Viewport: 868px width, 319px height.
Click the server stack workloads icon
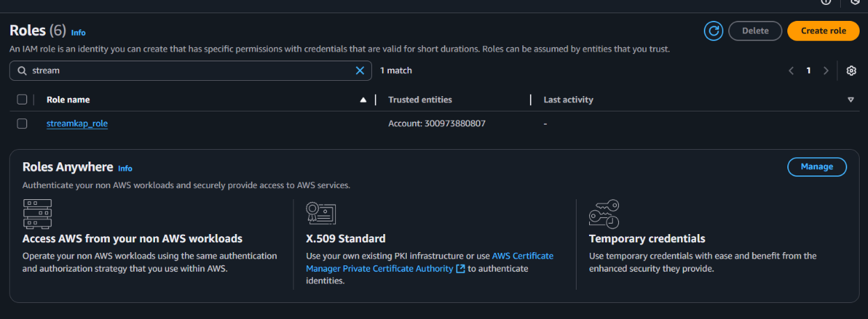coord(37,214)
